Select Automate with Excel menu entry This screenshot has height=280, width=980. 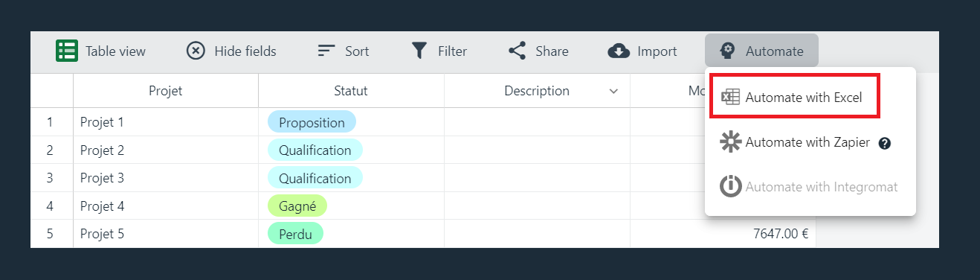[x=795, y=95]
